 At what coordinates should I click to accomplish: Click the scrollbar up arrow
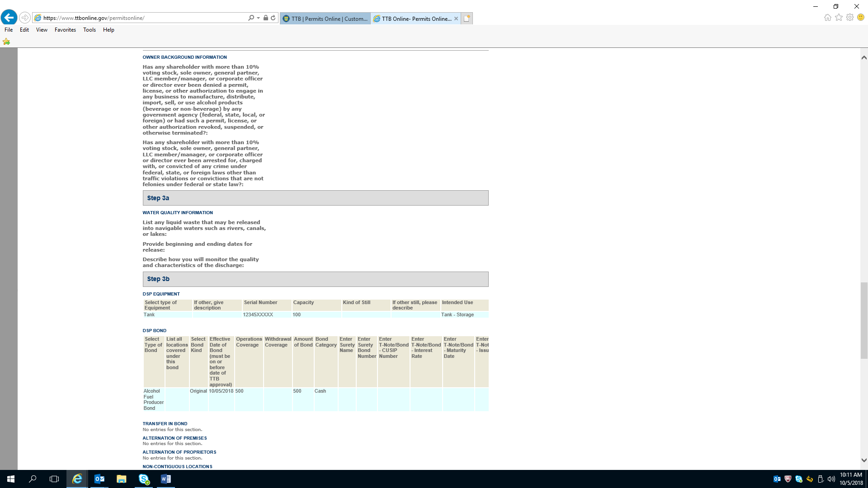coord(864,57)
